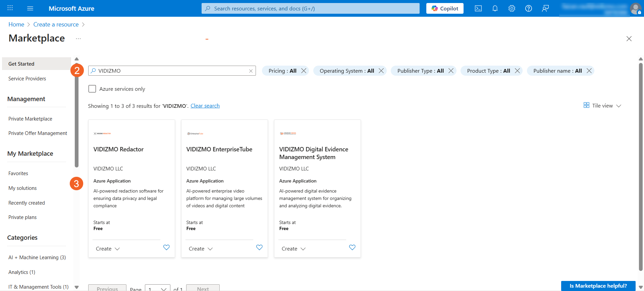Enable Azure services only checkbox
Screen dimensions: 644x291
pyautogui.click(x=92, y=89)
